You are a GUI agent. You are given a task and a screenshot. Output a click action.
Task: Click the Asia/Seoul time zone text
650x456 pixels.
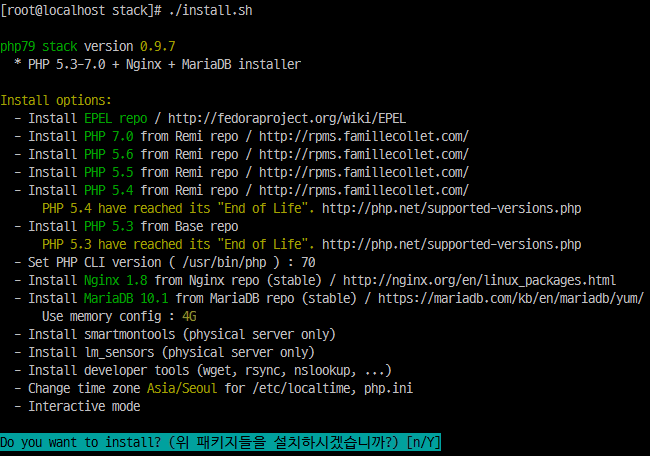(182, 388)
